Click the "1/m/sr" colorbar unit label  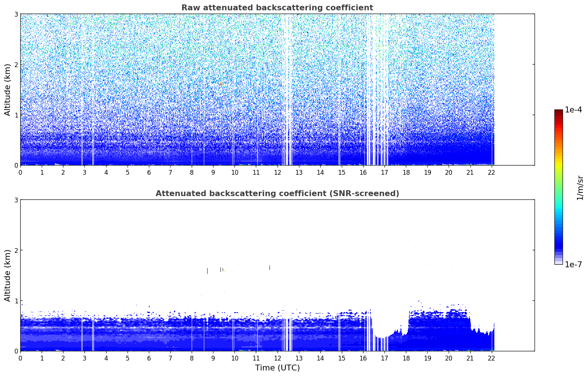pos(580,188)
